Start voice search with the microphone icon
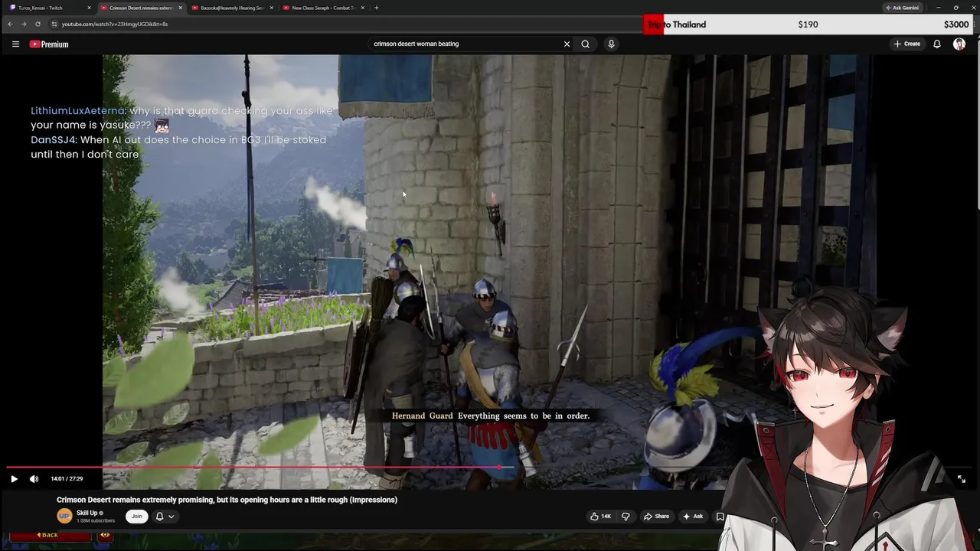Viewport: 980px width, 551px height. coord(611,44)
